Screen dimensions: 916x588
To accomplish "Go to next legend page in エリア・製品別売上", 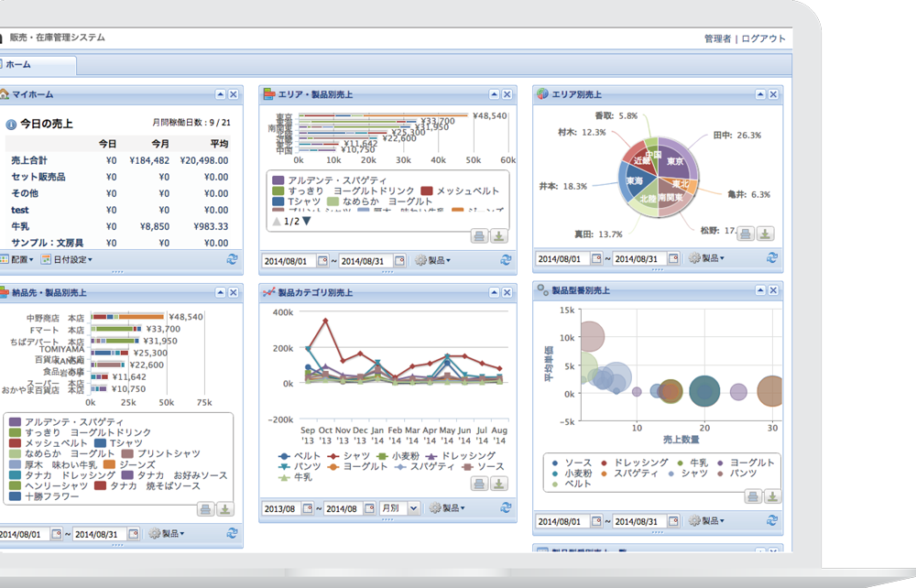I will pyautogui.click(x=306, y=222).
